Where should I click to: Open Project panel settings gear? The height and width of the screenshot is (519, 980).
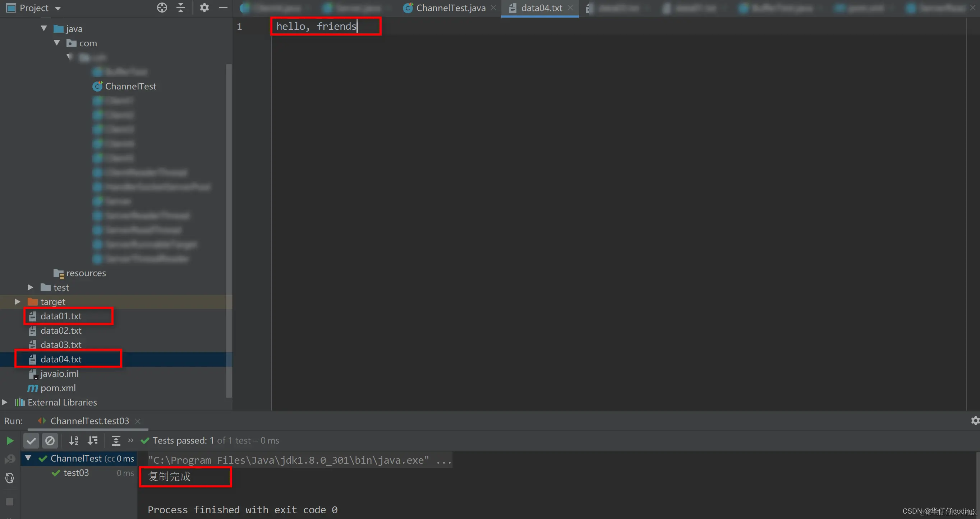coord(204,8)
